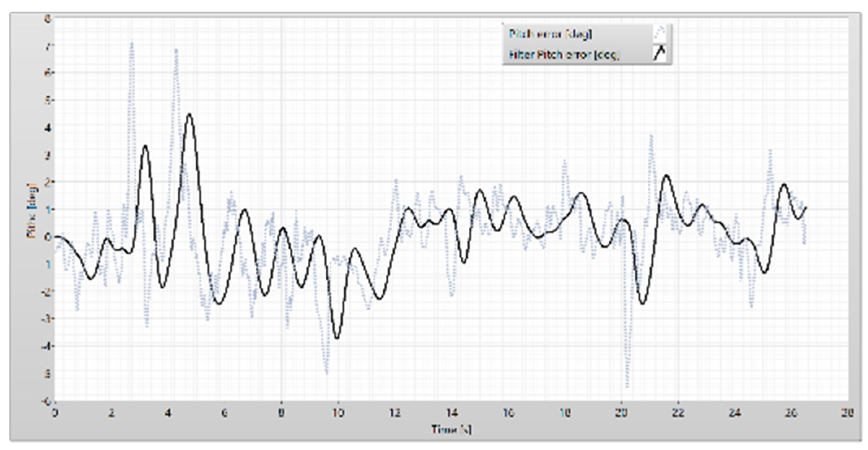Click the x-axis tick label 14
The height and width of the screenshot is (450, 868).
451,413
